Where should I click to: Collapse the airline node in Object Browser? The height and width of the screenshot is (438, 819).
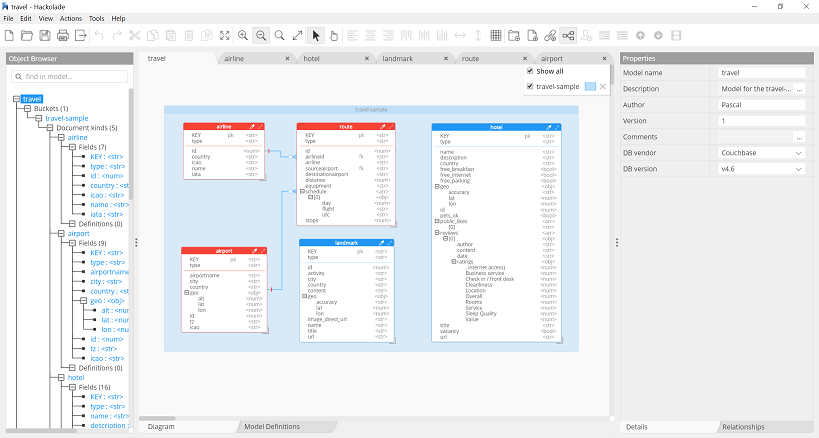(x=60, y=137)
